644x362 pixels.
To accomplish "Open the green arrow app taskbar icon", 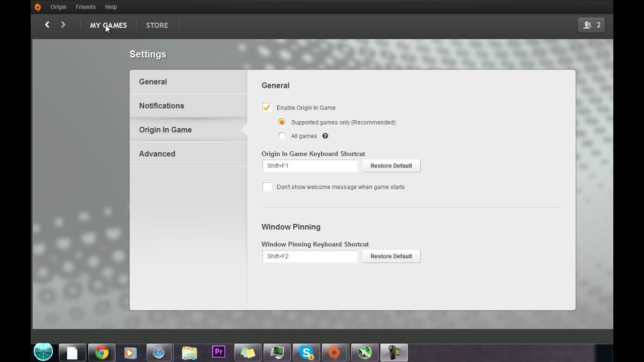I will [364, 353].
